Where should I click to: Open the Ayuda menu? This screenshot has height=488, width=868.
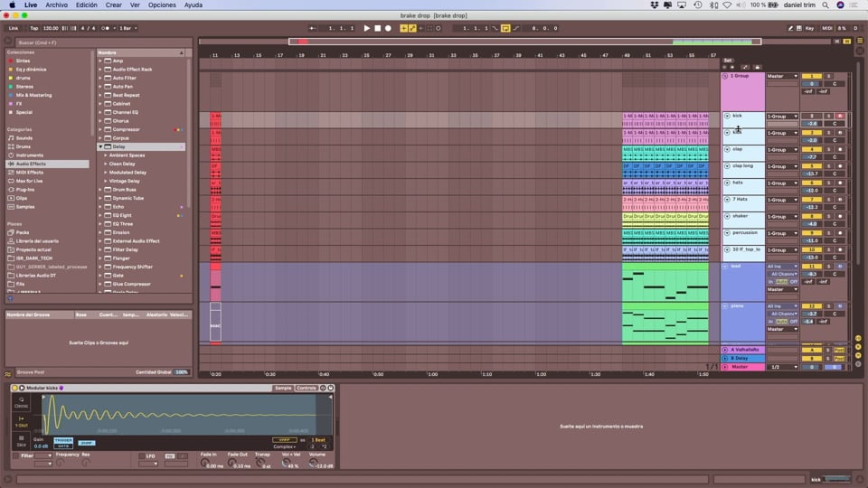193,5
